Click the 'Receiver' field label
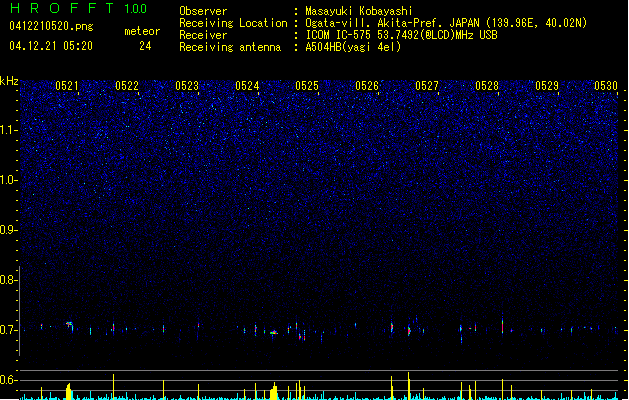This screenshot has width=629, height=400. [x=203, y=35]
